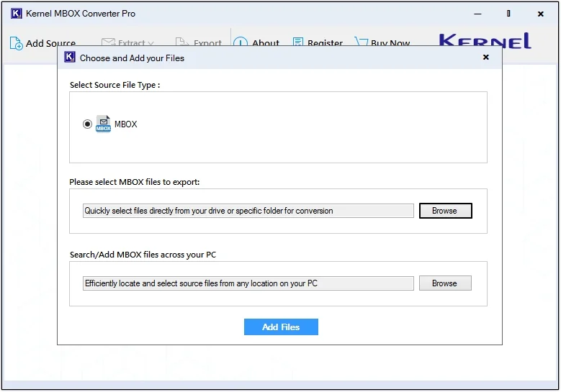Click the MBOX label text
Viewport: 561px width, 392px height.
coord(125,124)
